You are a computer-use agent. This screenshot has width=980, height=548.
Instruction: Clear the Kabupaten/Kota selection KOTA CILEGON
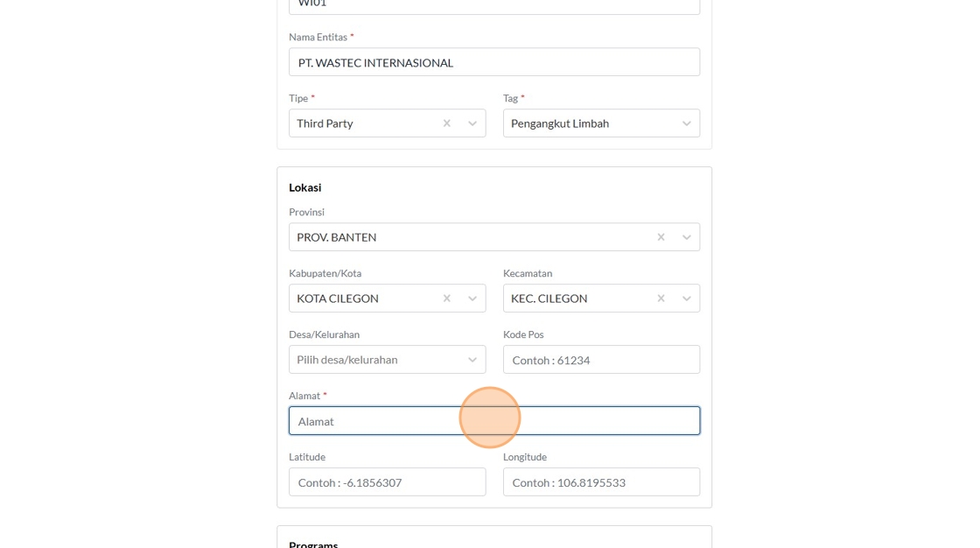coord(446,299)
